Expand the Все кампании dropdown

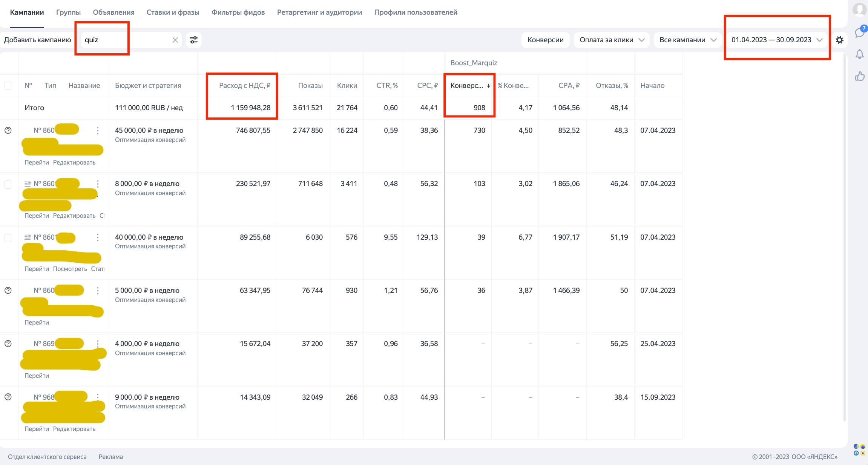(x=688, y=40)
